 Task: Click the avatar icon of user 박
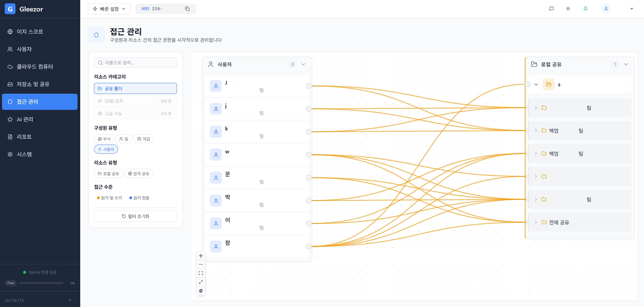click(x=216, y=201)
